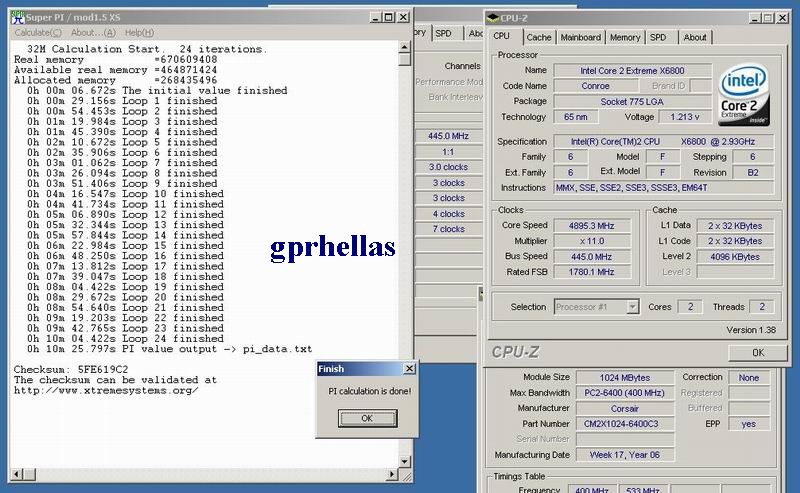Screen dimensions: 800x493
Task: Click the Manufacturer value Corsair
Action: point(625,409)
